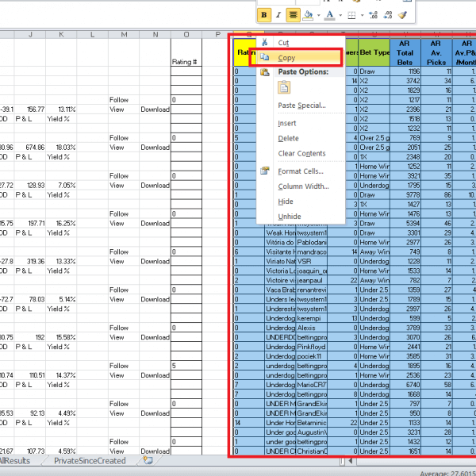Choose Hide in the context menu
Screen dimensions: 476x476
tap(301, 202)
